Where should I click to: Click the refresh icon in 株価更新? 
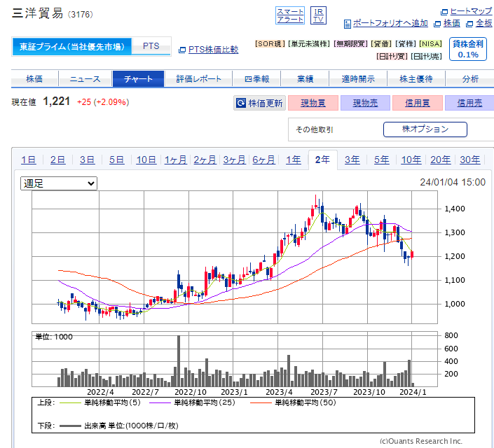241,103
